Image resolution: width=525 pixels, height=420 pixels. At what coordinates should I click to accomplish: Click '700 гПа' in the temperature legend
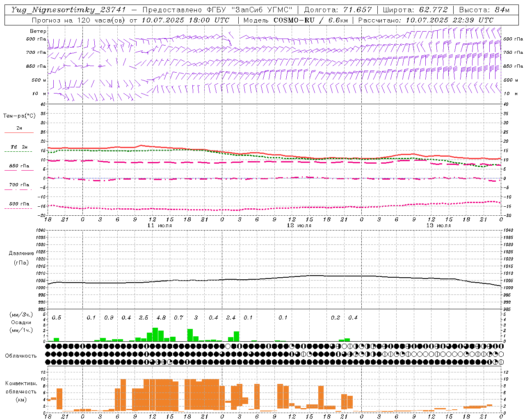pyautogui.click(x=19, y=185)
